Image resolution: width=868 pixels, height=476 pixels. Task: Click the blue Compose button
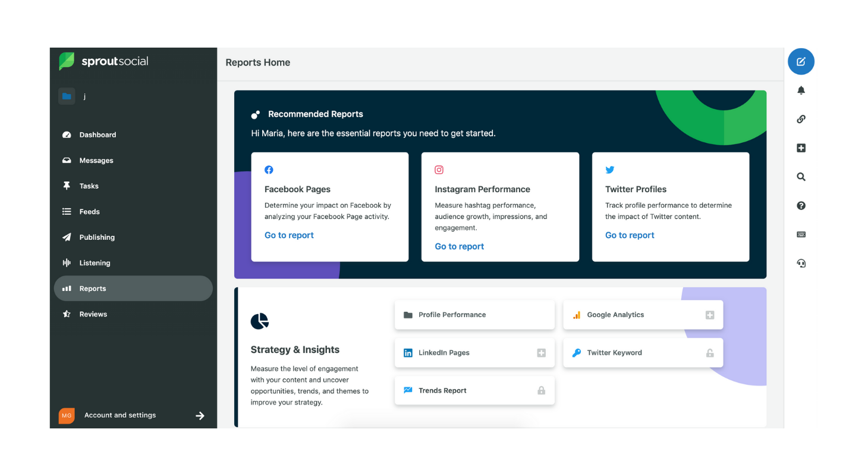click(x=801, y=61)
